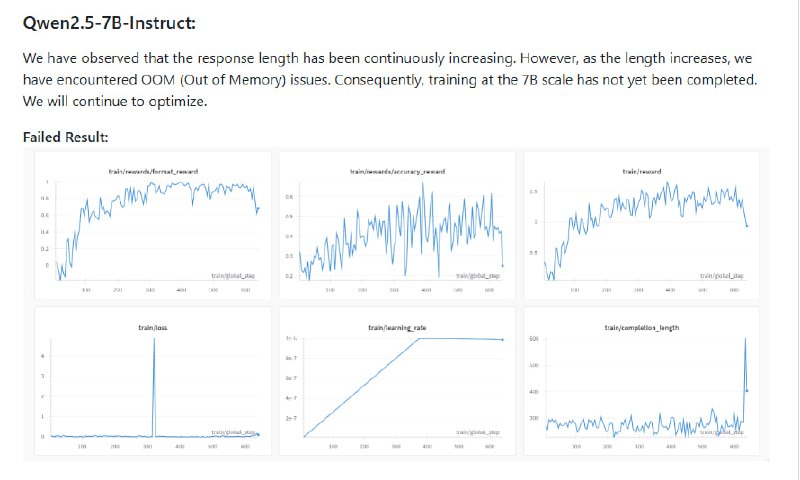
Task: Open the train/reward chart plot area
Action: (642, 225)
